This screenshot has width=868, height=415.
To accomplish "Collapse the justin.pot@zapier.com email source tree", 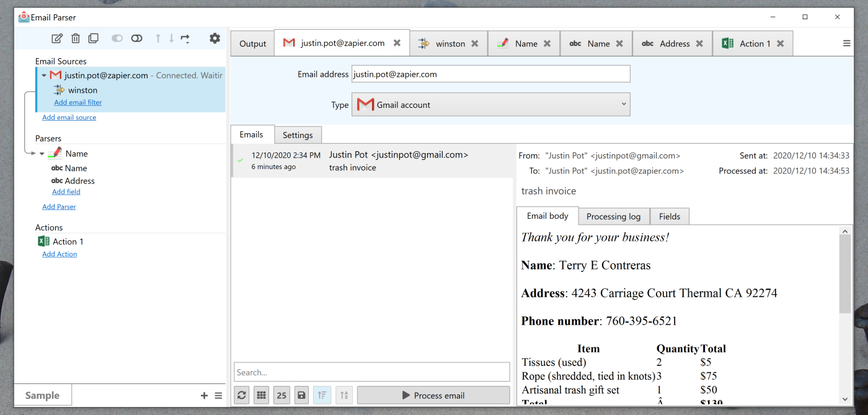I will 44,76.
